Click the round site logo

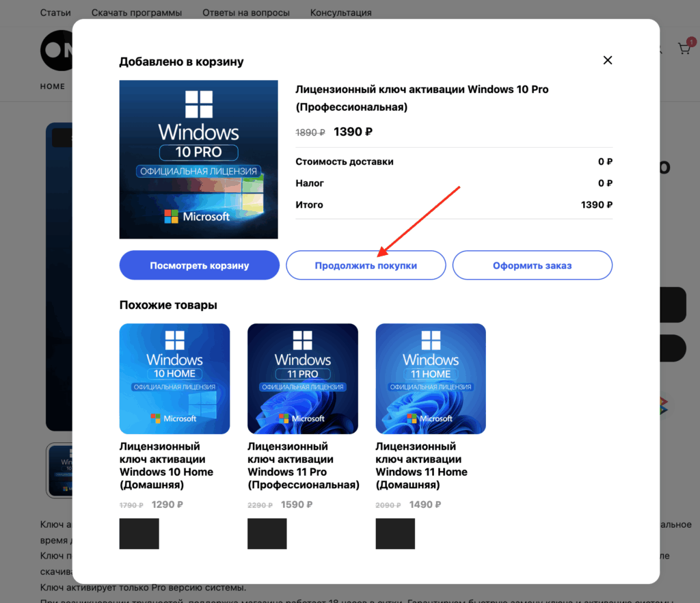coord(56,50)
